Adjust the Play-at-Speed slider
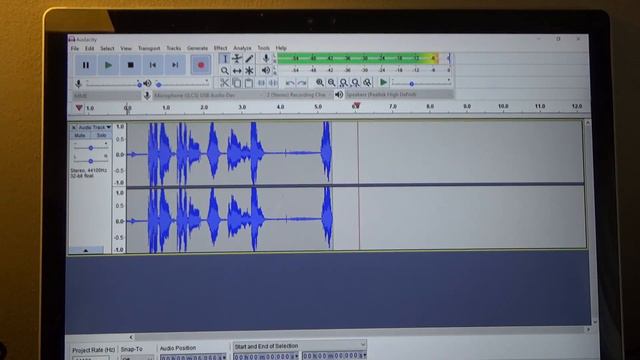 coord(421,83)
